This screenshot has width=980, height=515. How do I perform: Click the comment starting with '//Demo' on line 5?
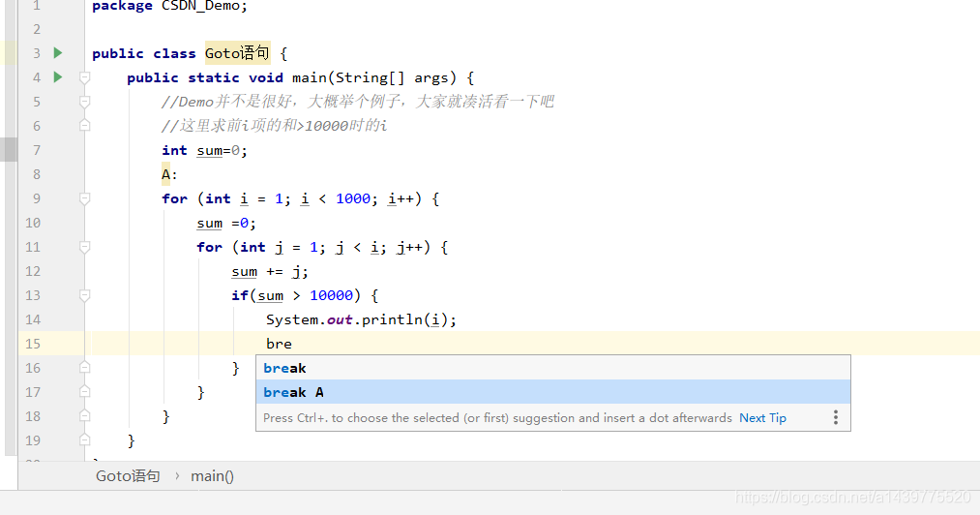point(358,102)
